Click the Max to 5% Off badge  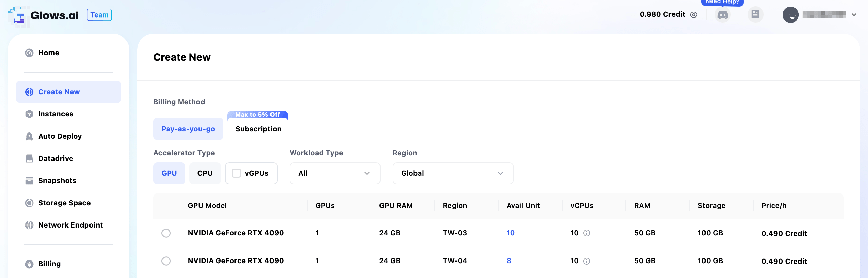[257, 115]
